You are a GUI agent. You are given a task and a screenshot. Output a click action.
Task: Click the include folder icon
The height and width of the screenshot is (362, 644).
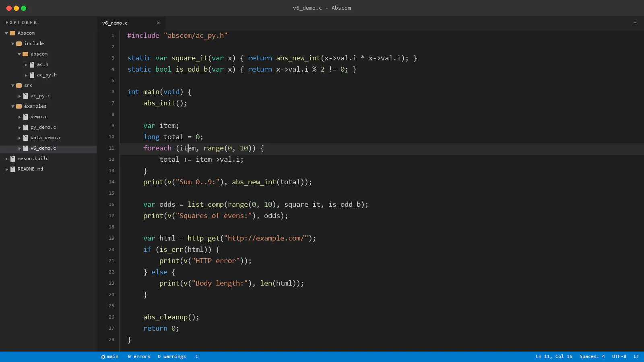pos(19,43)
